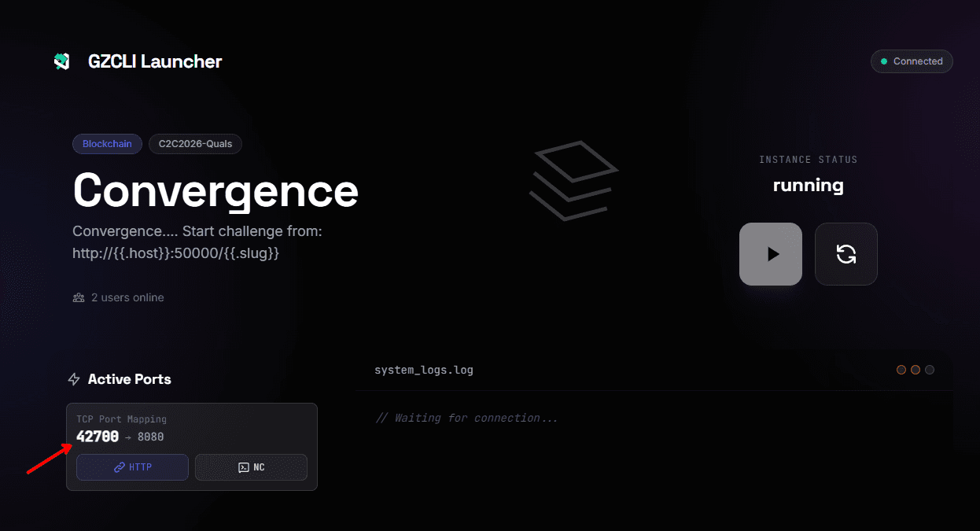This screenshot has width=980, height=531.
Task: Click the GZCLI Launcher title text
Action: click(x=155, y=61)
